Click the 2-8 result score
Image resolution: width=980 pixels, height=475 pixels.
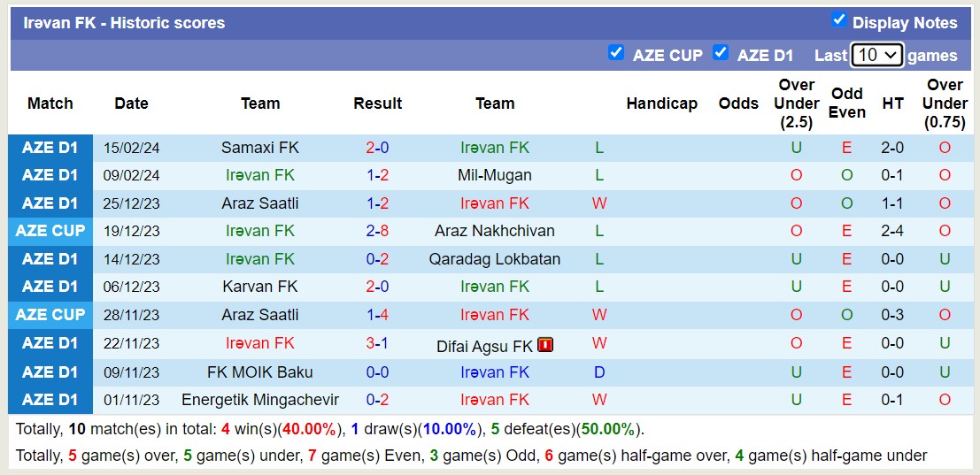click(378, 231)
